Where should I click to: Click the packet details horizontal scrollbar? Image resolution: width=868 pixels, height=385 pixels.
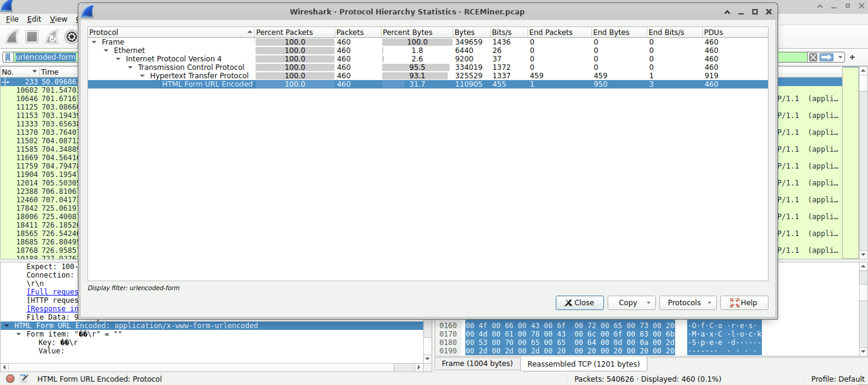[x=211, y=367]
